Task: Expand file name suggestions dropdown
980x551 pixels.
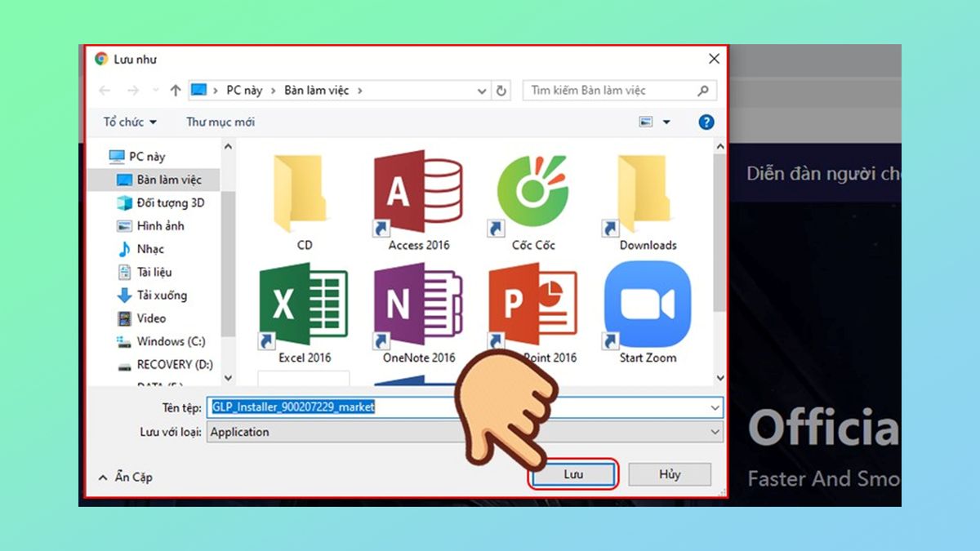Action: tap(715, 407)
